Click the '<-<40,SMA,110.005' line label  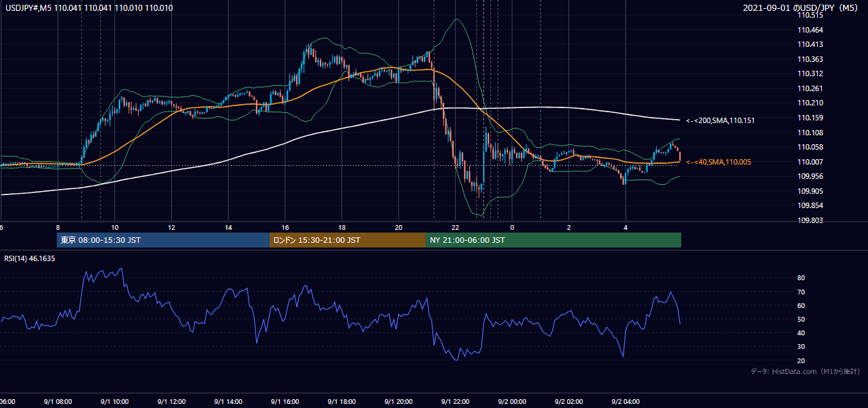point(718,162)
